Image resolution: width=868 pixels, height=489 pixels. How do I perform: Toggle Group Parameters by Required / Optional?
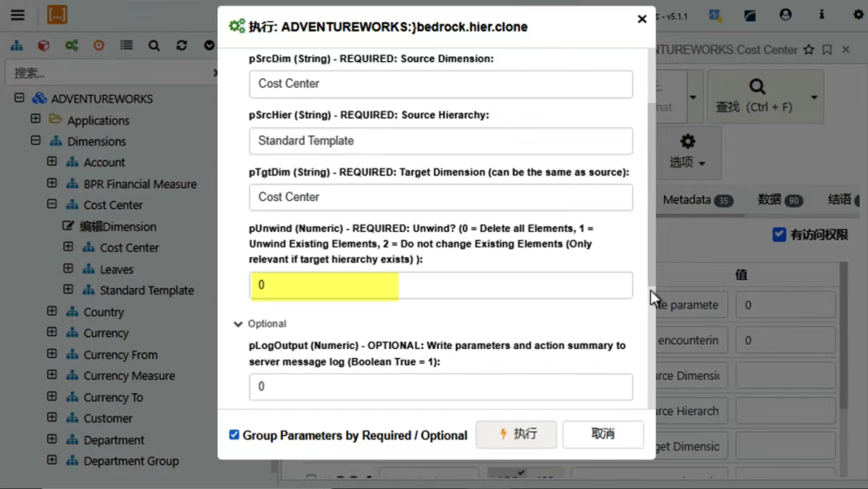(234, 435)
